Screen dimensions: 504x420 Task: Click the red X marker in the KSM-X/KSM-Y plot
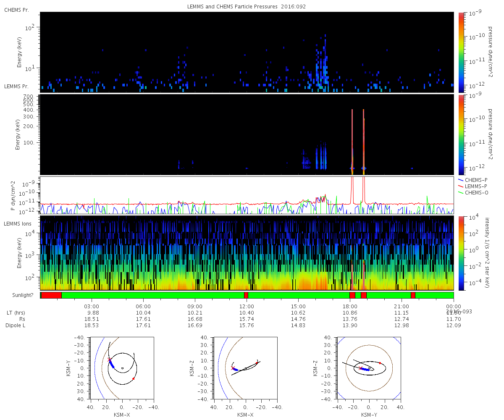pyautogui.click(x=109, y=360)
